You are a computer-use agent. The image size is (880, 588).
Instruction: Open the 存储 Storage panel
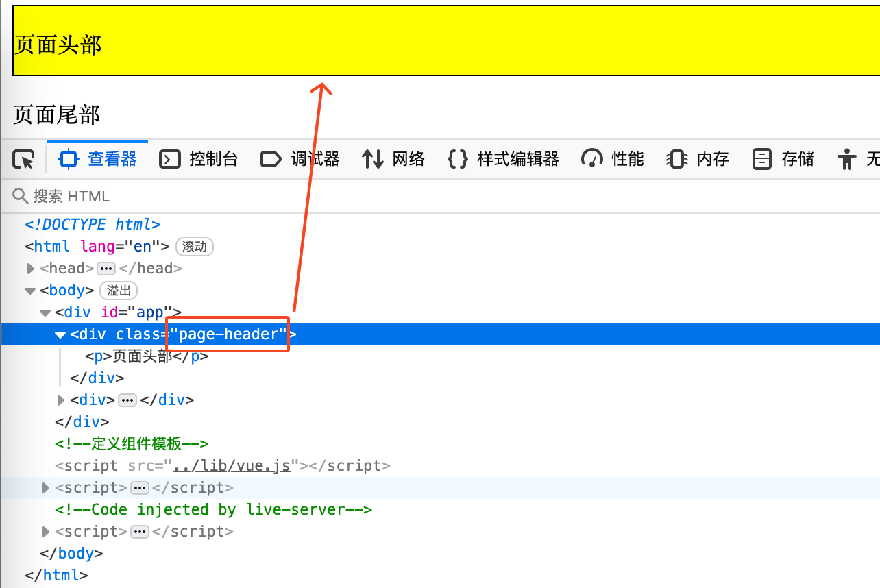pos(783,160)
